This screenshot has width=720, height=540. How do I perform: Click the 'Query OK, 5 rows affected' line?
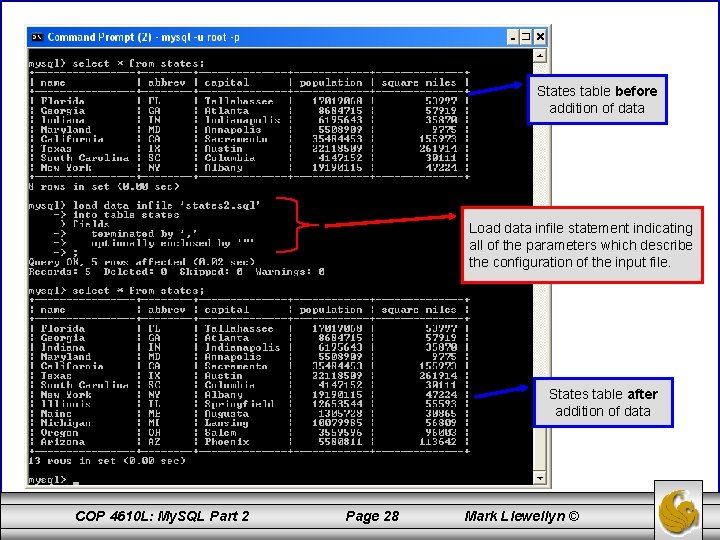point(141,262)
